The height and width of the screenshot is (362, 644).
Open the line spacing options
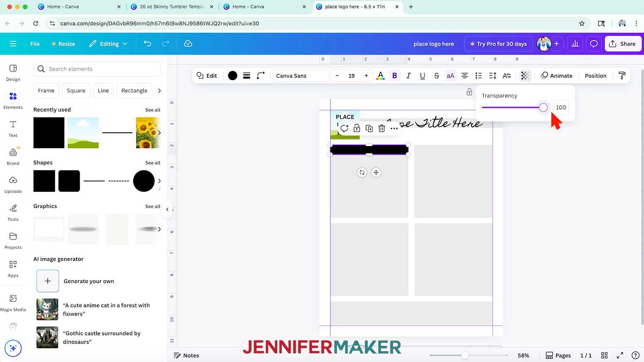(x=492, y=76)
